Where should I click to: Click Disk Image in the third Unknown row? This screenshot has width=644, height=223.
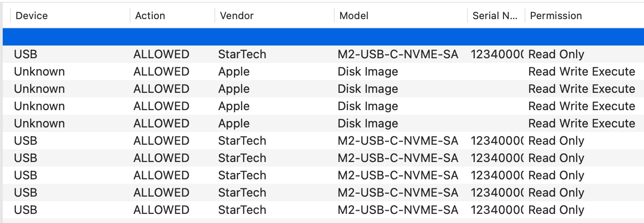(x=368, y=106)
